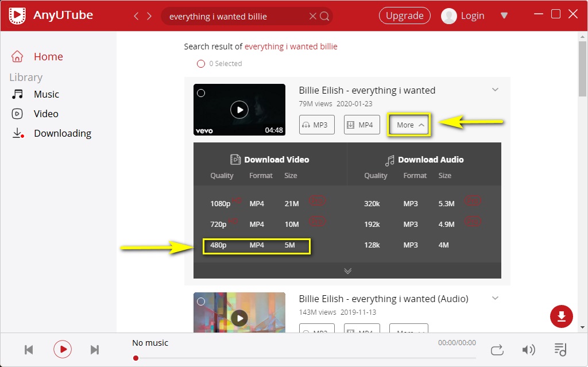
Task: Click the volume speaker icon
Action: 528,350
